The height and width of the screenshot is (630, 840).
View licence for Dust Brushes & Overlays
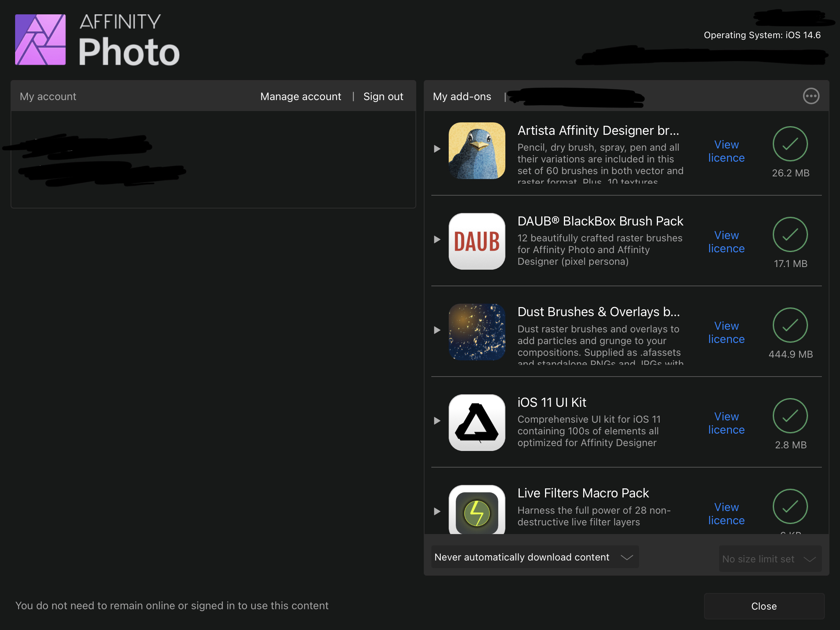pyautogui.click(x=726, y=332)
